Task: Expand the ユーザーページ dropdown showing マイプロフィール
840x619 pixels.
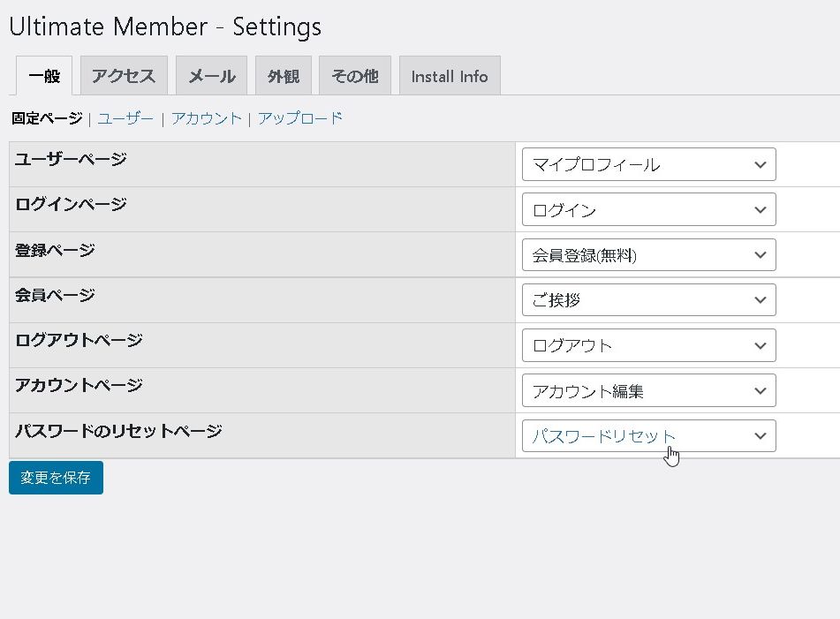Action: coord(648,164)
